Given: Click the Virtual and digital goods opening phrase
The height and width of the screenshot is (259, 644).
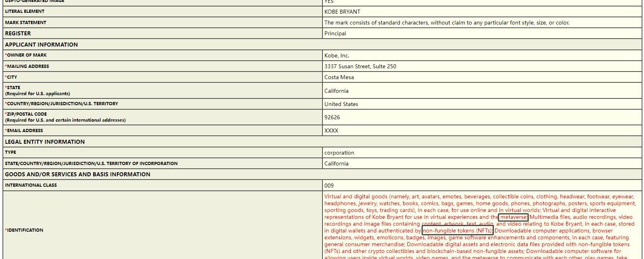Looking at the screenshot, I should 356,197.
